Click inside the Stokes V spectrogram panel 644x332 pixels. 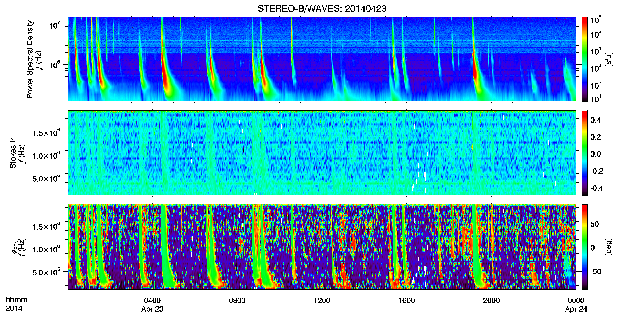[x=322, y=153]
